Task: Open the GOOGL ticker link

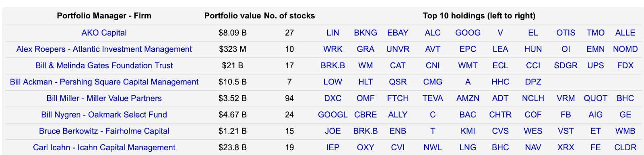Action: 332,115
